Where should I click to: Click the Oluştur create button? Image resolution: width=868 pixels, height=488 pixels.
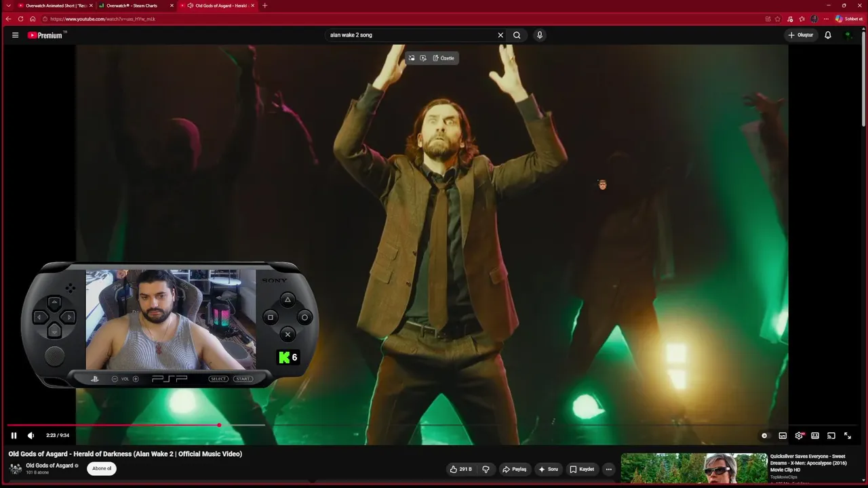[x=801, y=35]
